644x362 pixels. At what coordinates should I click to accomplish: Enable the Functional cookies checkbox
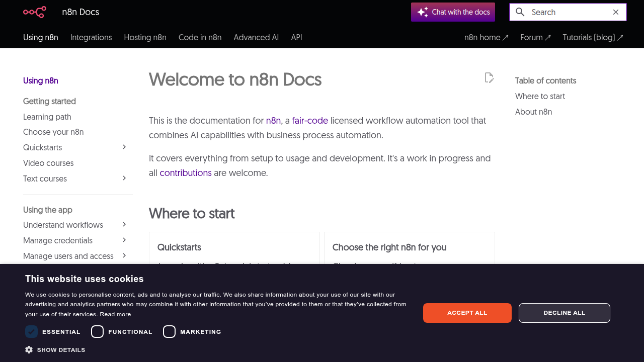pyautogui.click(x=98, y=331)
